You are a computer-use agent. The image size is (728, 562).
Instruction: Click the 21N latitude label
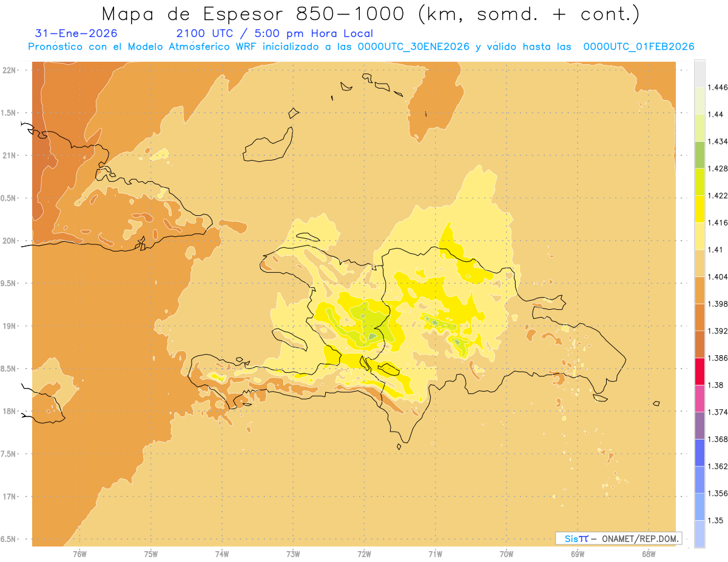pos(10,155)
